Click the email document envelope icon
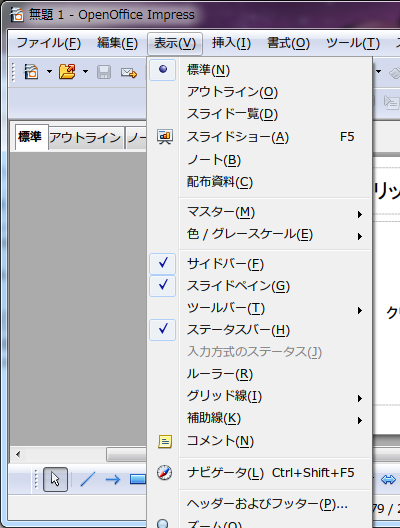This screenshot has width=400, height=528. click(129, 73)
